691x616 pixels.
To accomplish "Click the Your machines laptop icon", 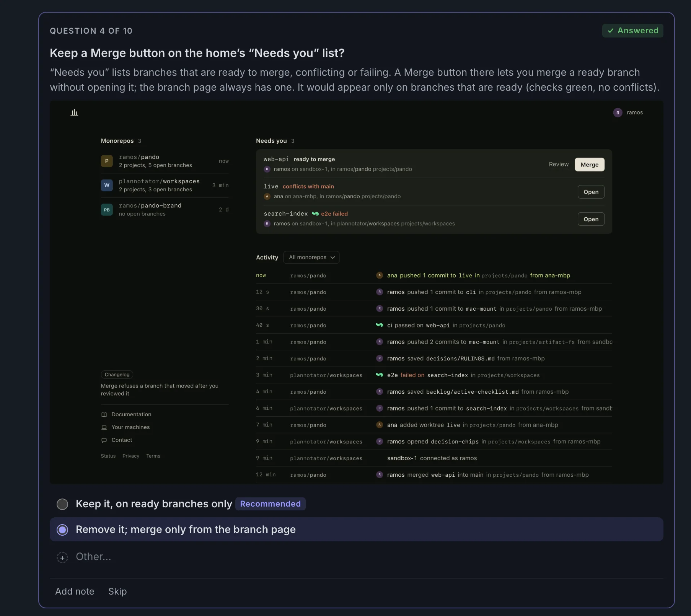I will click(x=104, y=427).
